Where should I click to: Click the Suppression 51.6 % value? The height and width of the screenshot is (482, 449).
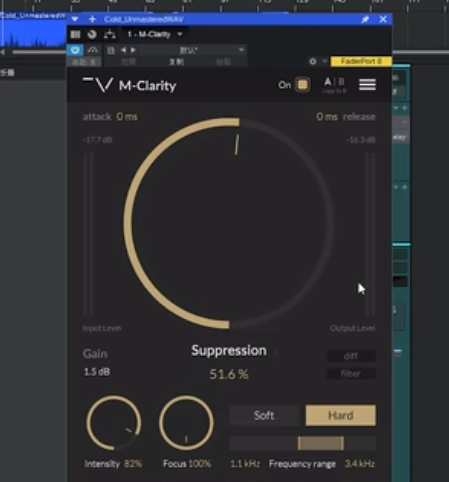pyautogui.click(x=229, y=374)
